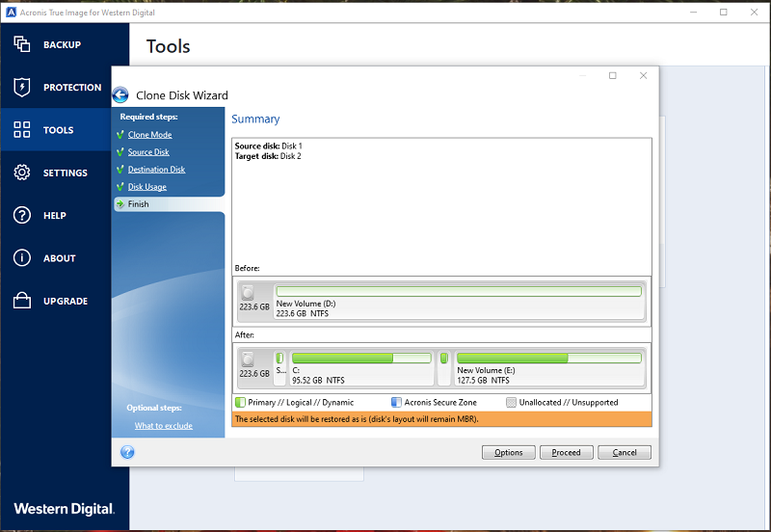This screenshot has height=532, width=771.
Task: Maximize the Clone Disk Wizard dialog
Action: pos(613,76)
